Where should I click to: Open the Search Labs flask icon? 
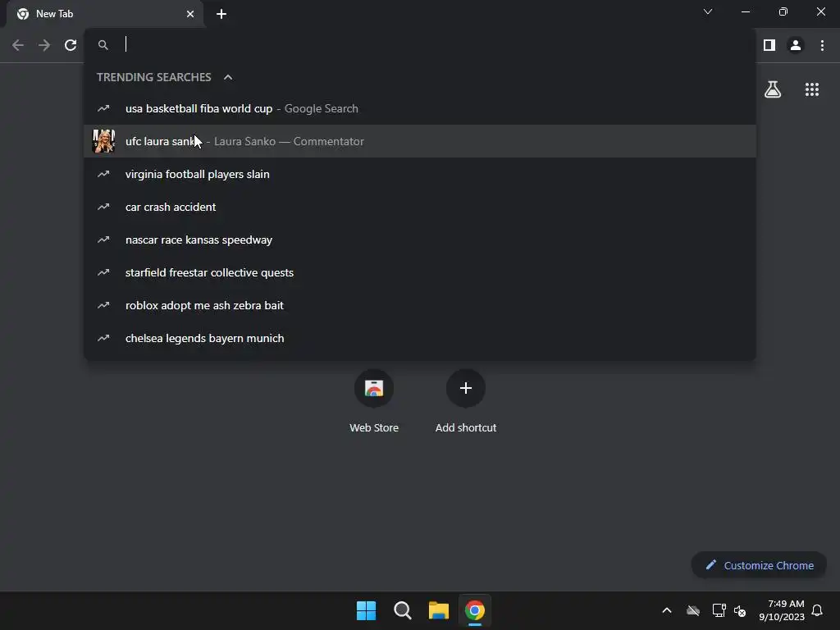coord(773,89)
